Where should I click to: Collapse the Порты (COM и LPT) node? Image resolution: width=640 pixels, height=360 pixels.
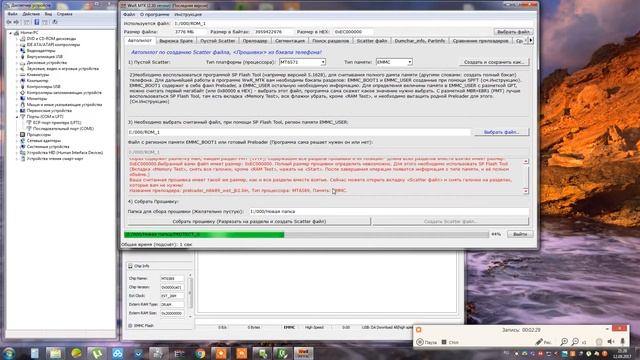pyautogui.click(x=17, y=117)
